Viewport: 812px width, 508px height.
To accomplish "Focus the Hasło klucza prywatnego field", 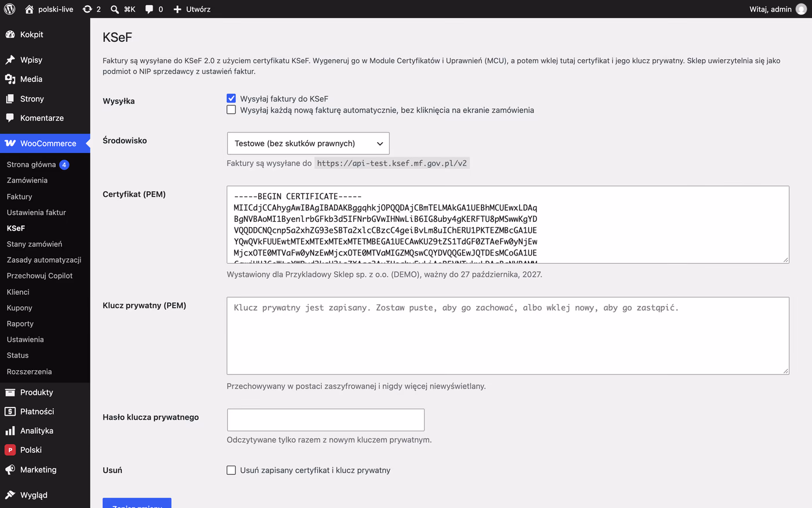I will pyautogui.click(x=326, y=420).
